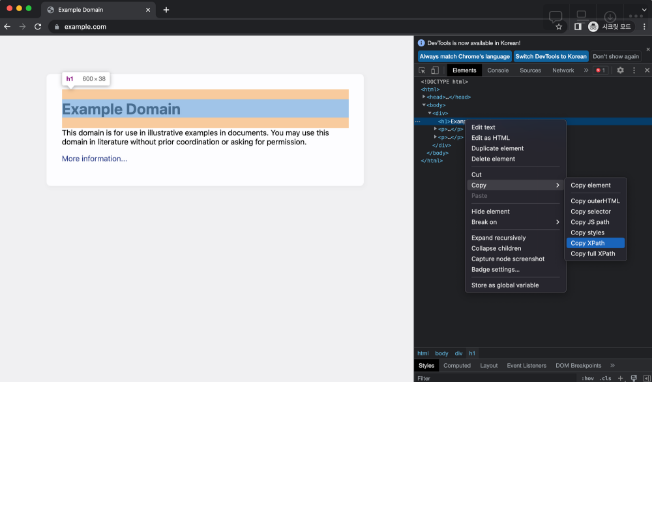Viewport: 652px width, 512px height.
Task: Choose Collapse children
Action: pos(516,248)
